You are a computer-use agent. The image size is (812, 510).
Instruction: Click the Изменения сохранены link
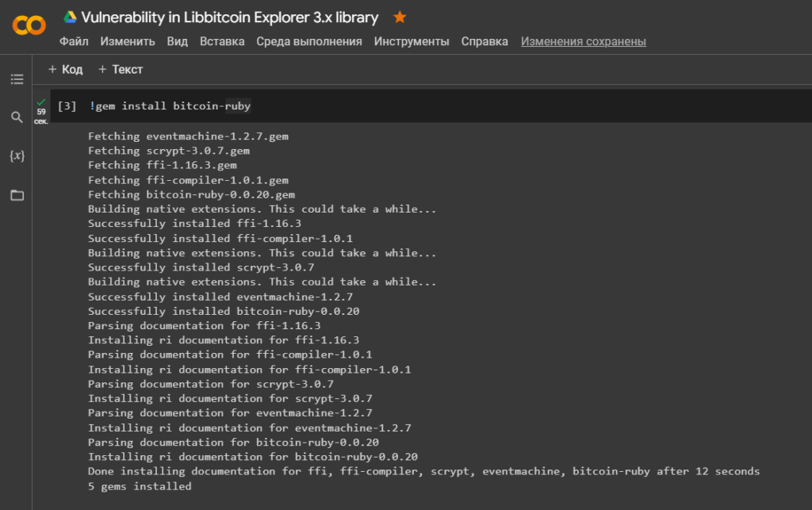(x=584, y=41)
